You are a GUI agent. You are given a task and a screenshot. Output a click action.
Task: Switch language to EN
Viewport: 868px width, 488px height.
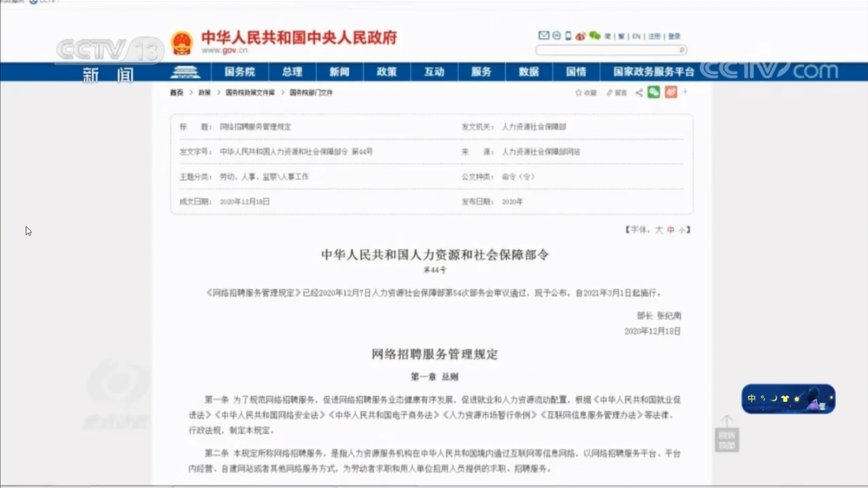tap(636, 36)
